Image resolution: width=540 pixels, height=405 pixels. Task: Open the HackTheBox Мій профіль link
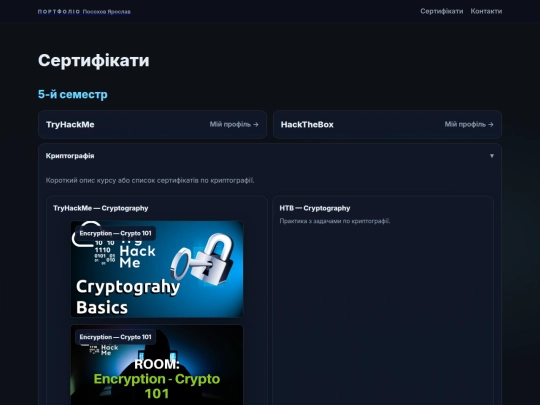point(469,124)
